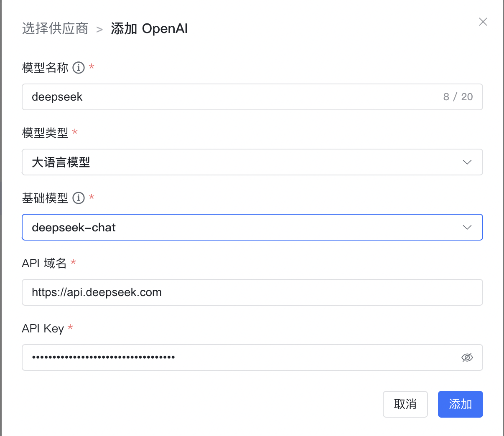Image resolution: width=504 pixels, height=436 pixels.
Task: Go back to 选择供应商 breadcrumb
Action: tap(55, 28)
